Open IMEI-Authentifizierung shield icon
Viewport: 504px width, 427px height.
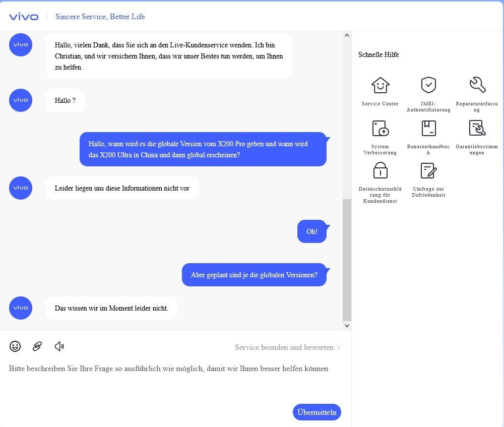pyautogui.click(x=428, y=85)
